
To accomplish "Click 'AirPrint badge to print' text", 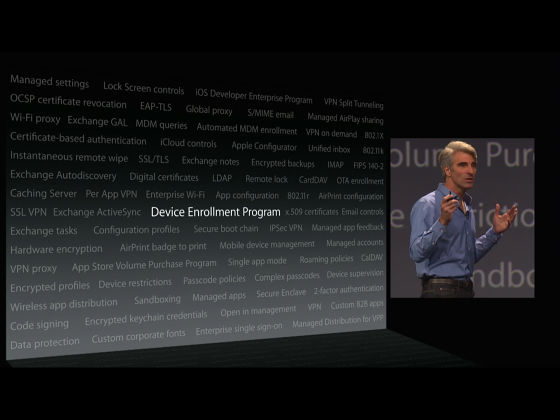I will click(x=163, y=247).
